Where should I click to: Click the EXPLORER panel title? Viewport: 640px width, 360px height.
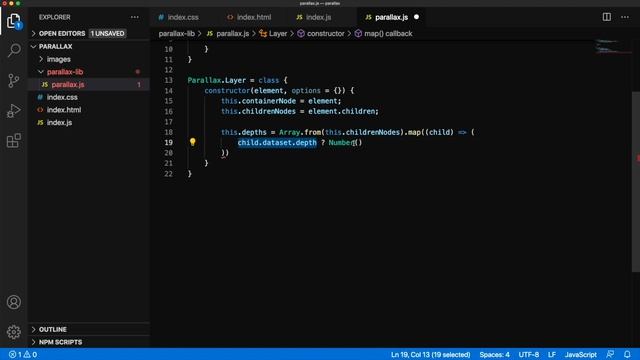click(x=55, y=17)
